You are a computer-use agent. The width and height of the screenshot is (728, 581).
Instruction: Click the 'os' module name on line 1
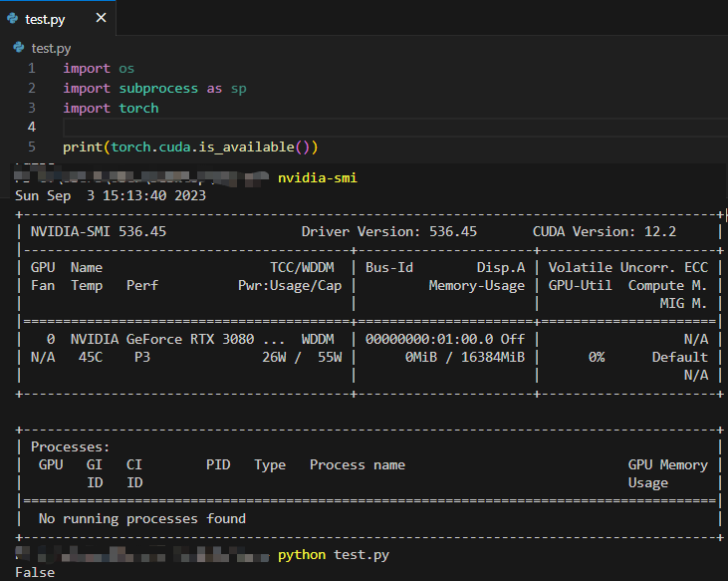click(126, 68)
